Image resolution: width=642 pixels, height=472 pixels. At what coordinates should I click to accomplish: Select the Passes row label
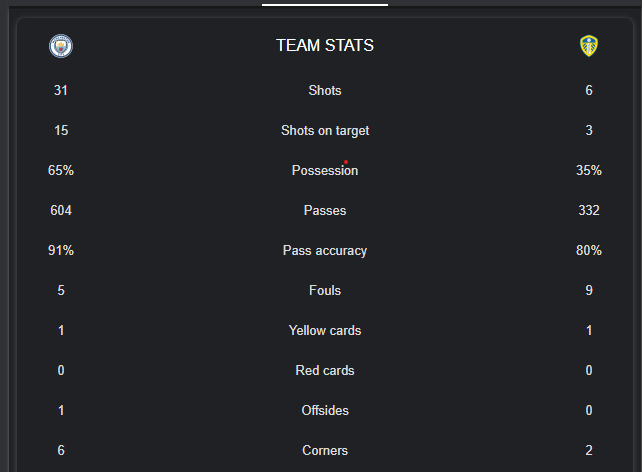click(325, 210)
